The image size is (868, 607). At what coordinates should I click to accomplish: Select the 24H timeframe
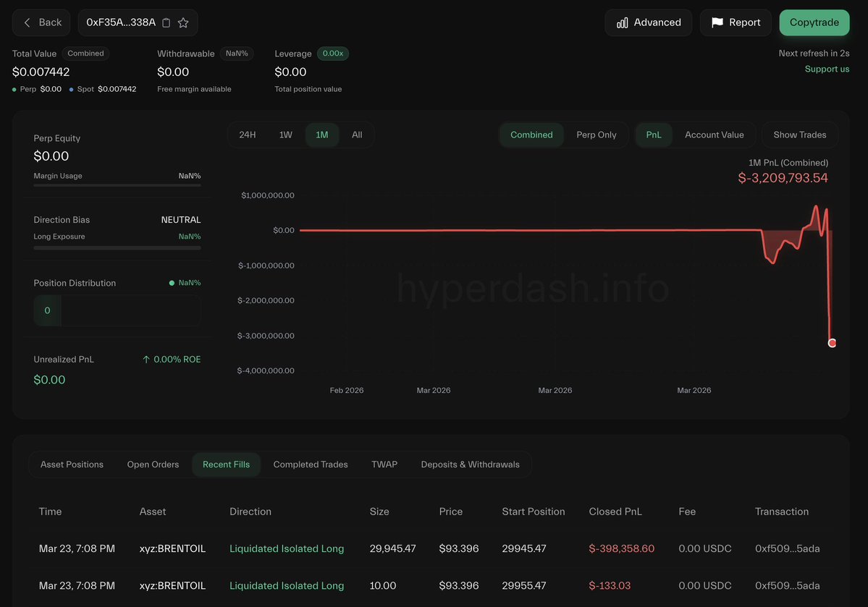pos(248,135)
